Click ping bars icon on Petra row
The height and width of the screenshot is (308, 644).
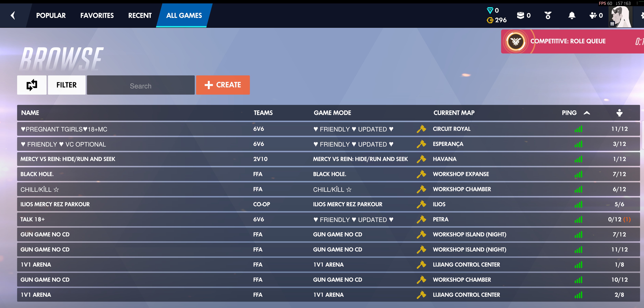(578, 219)
